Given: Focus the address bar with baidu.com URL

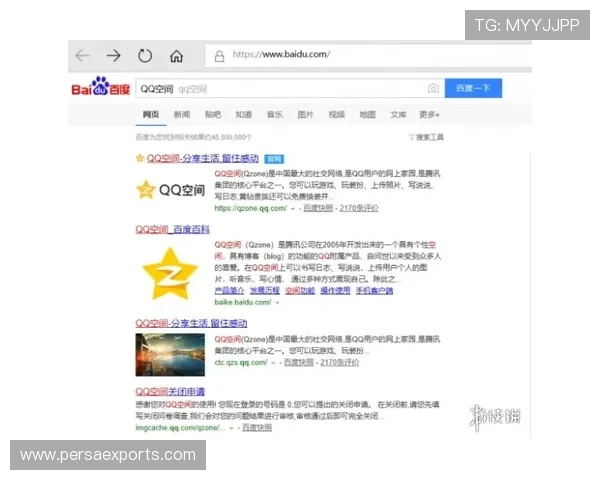Looking at the screenshot, I should (367, 56).
